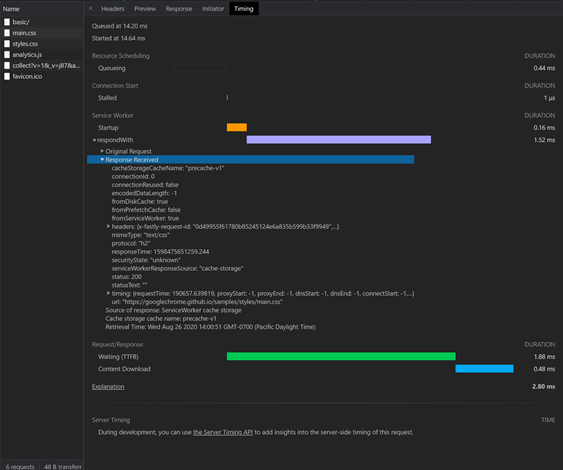
Task: Click the cacheStorageCacheName property line
Action: tap(168, 168)
